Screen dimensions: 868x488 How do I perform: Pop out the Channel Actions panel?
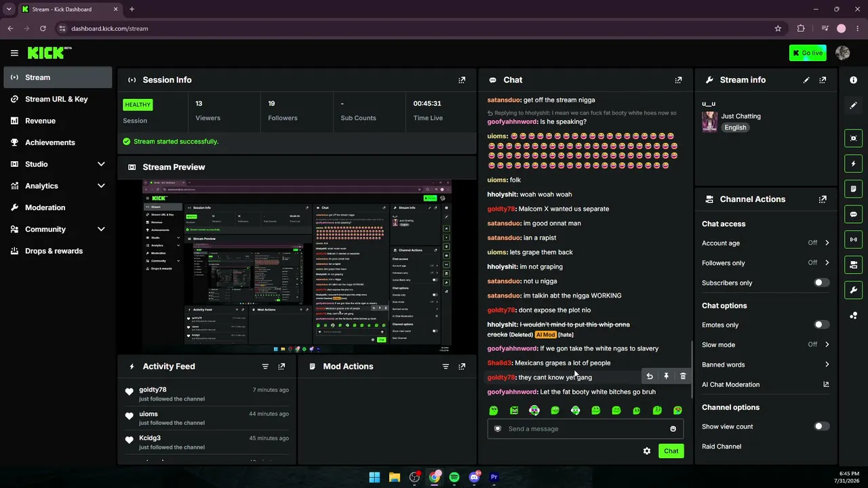[x=823, y=199]
